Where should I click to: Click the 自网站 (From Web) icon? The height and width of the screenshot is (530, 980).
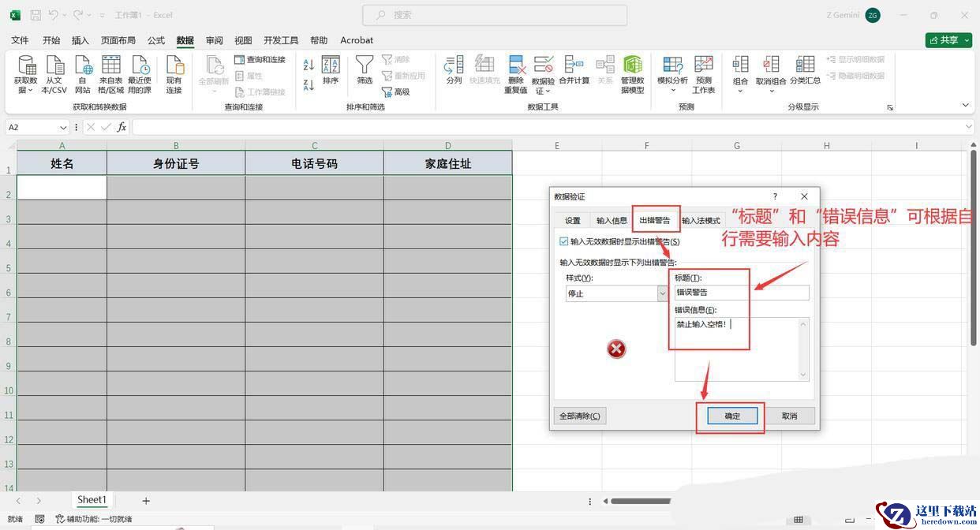(x=83, y=75)
